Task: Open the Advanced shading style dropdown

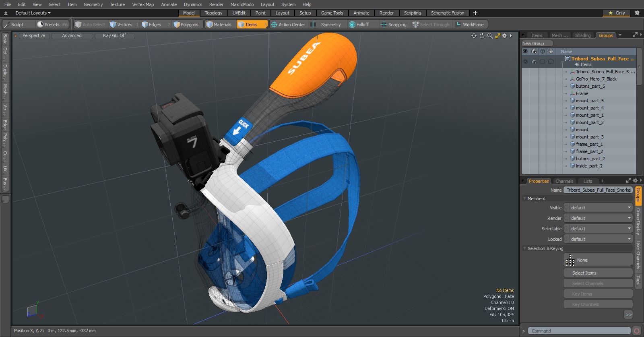Action: tap(72, 36)
